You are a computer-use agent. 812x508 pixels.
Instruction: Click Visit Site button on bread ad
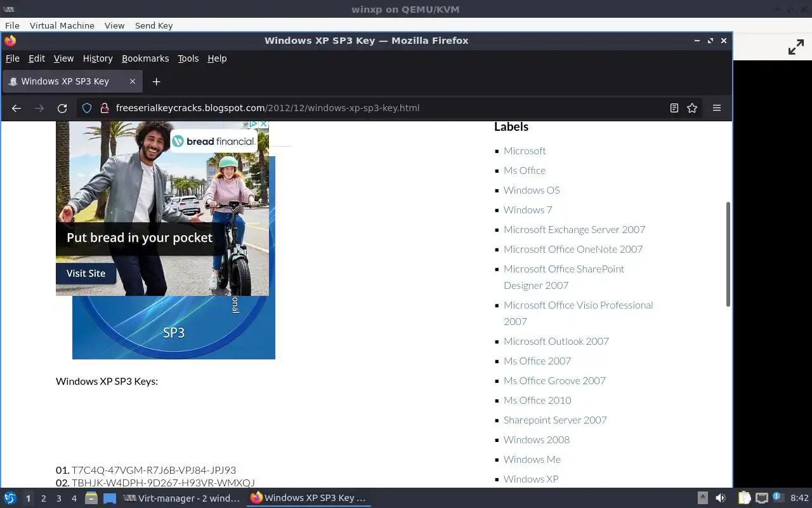pos(86,273)
